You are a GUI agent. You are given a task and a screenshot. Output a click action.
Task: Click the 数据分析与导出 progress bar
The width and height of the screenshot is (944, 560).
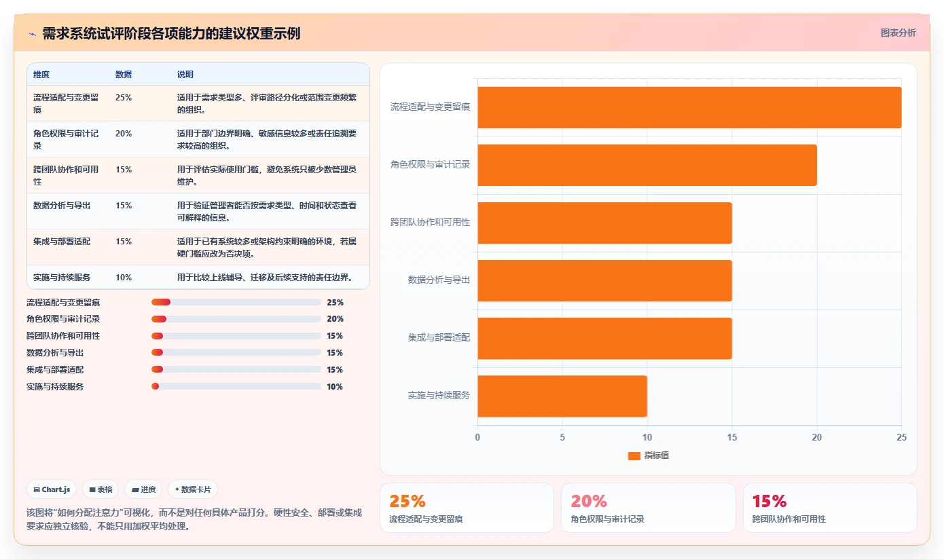click(236, 353)
